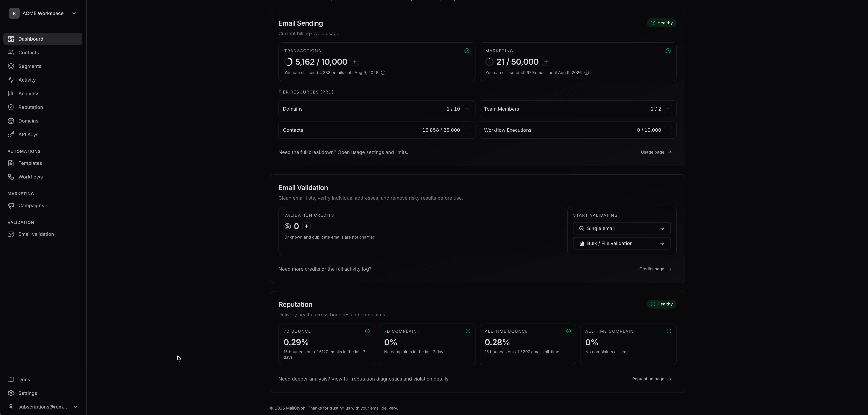This screenshot has width=868, height=415.
Task: Click the info icon after the transactional emails note
Action: point(383,73)
